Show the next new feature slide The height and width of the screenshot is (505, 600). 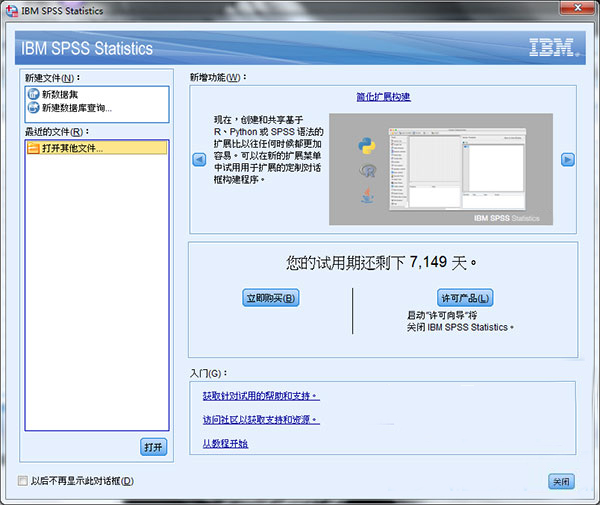567,160
